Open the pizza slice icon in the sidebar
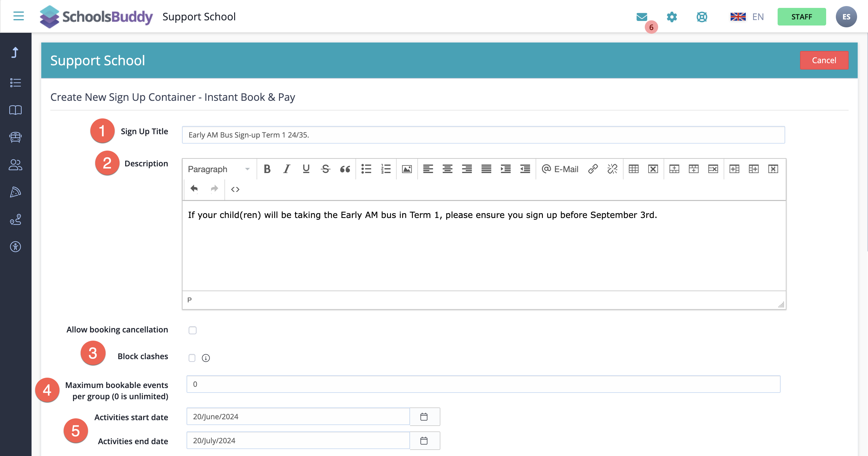868x456 pixels. pos(15,192)
